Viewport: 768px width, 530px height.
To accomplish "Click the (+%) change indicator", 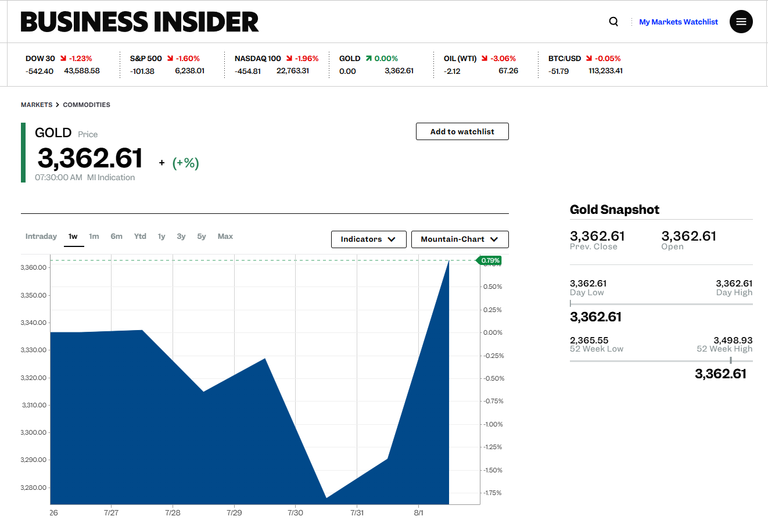I will tap(186, 163).
